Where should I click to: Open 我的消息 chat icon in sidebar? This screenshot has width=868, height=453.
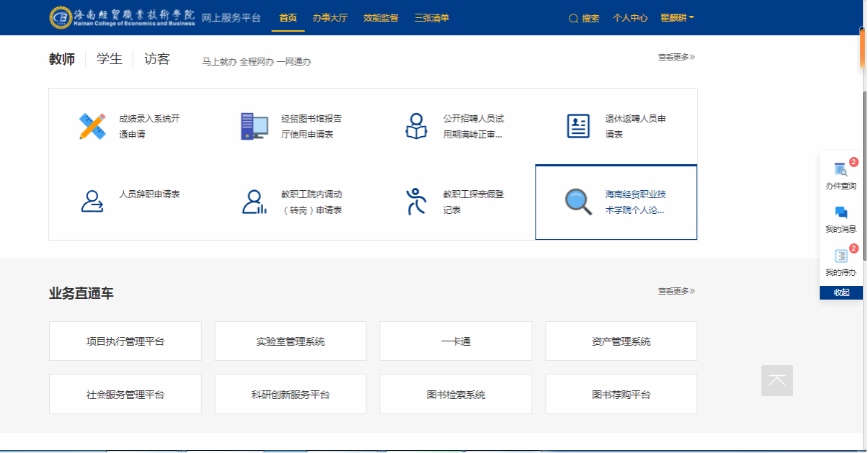click(841, 213)
